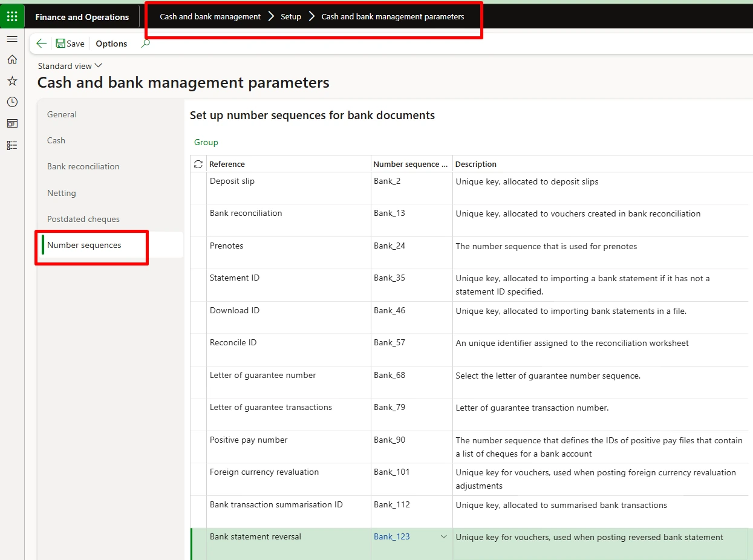Click the back arrow icon
753x560 pixels.
tap(41, 44)
